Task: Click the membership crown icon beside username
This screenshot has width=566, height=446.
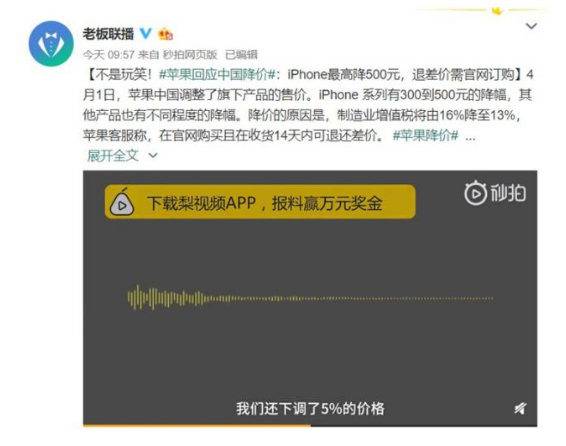Action: (x=166, y=34)
